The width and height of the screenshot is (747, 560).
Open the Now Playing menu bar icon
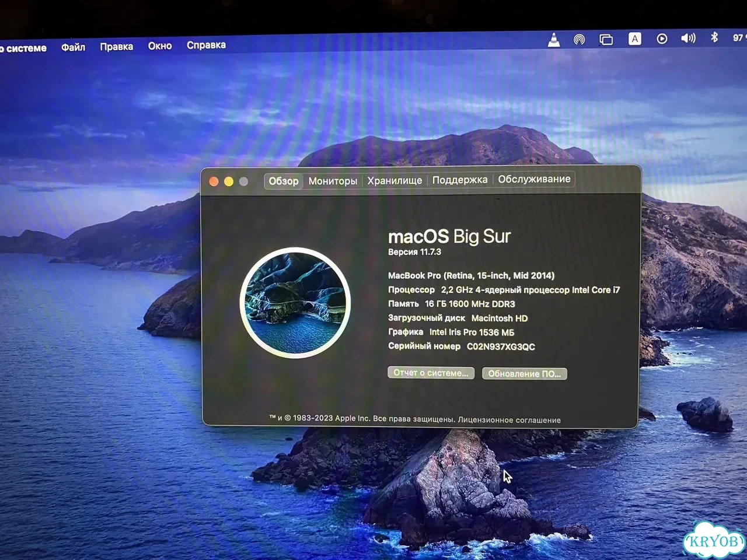point(662,38)
